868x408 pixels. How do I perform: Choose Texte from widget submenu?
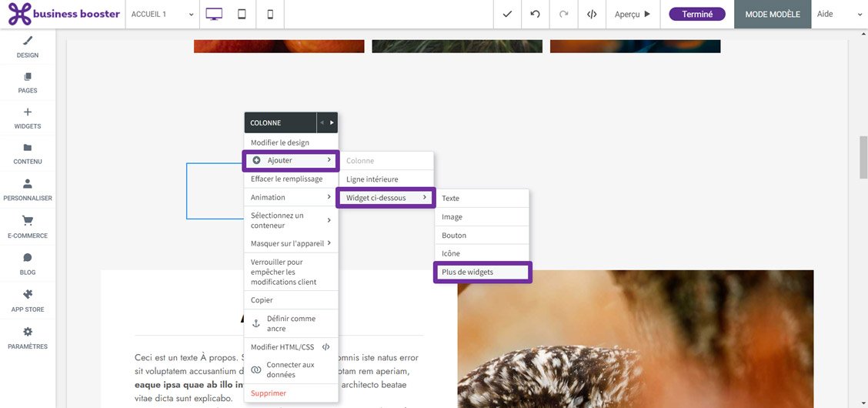482,198
